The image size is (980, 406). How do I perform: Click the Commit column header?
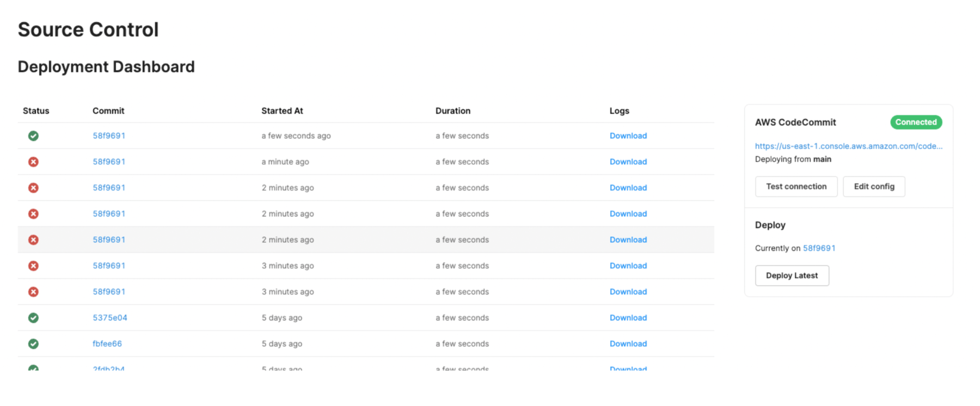(108, 111)
